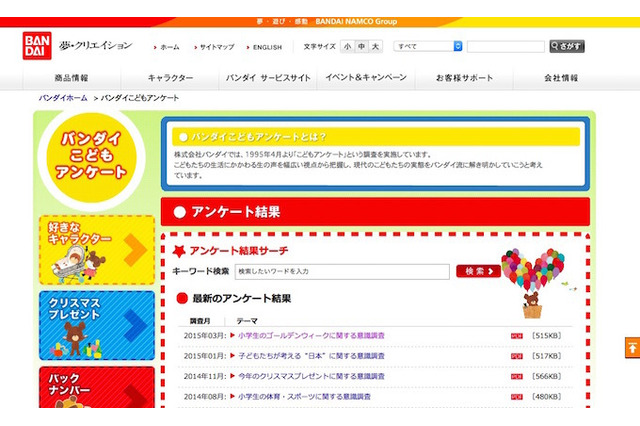Open the バンダイ サービスサイト menu

point(268,78)
